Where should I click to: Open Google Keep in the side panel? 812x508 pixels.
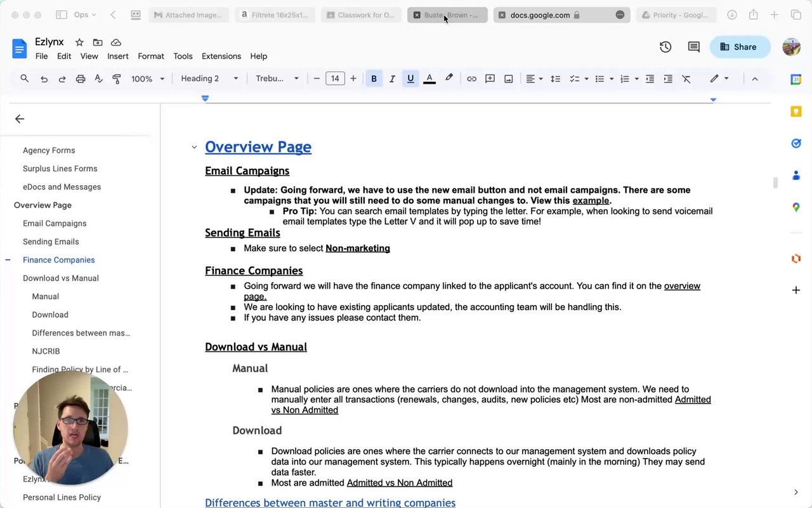coord(796,112)
